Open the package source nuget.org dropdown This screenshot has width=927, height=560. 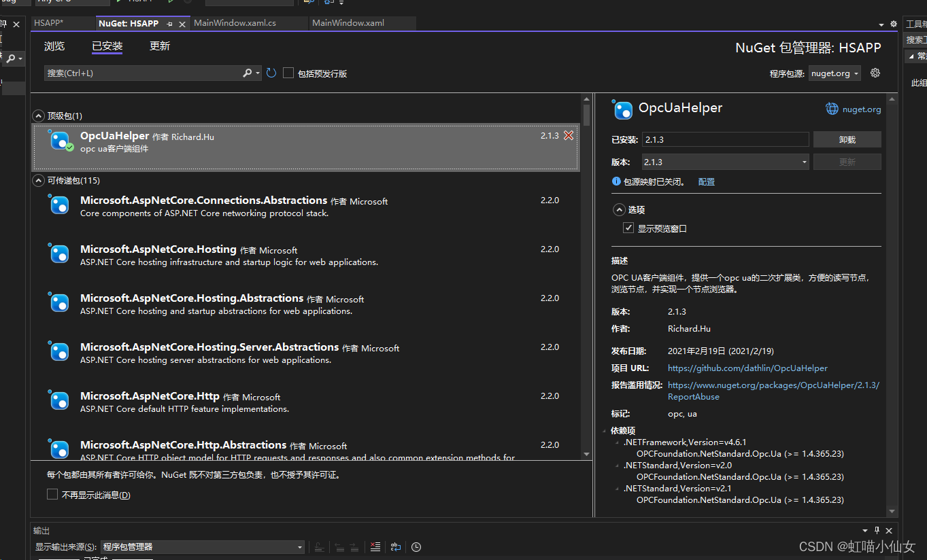tap(835, 73)
